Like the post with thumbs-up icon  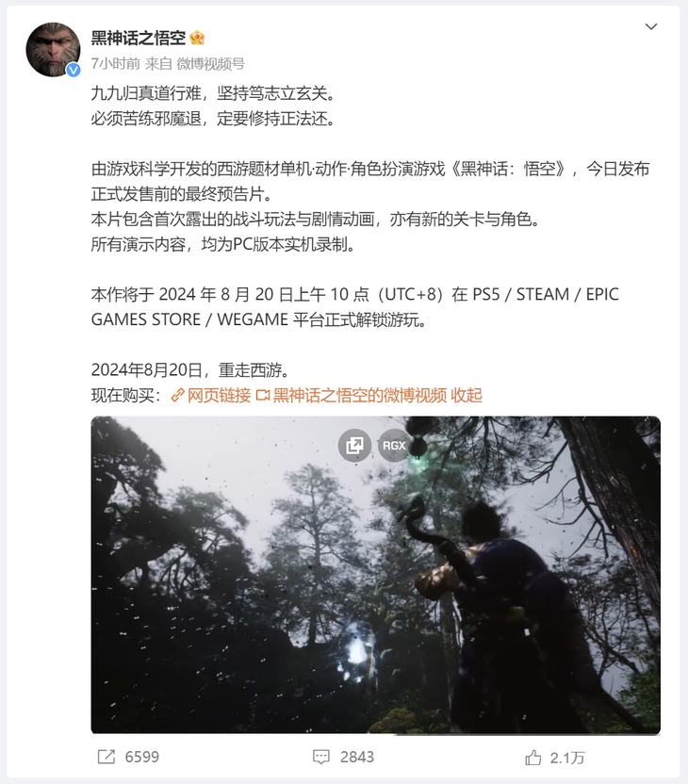[533, 758]
